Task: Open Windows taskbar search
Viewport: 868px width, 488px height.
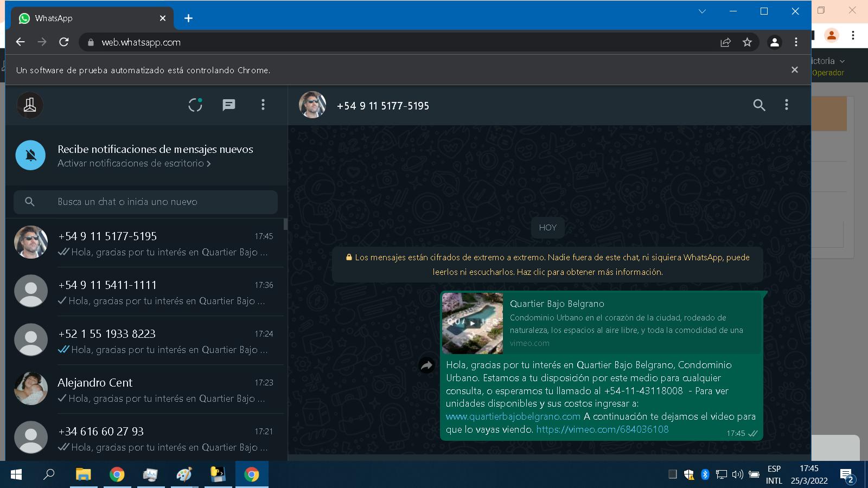Action: pos(49,474)
